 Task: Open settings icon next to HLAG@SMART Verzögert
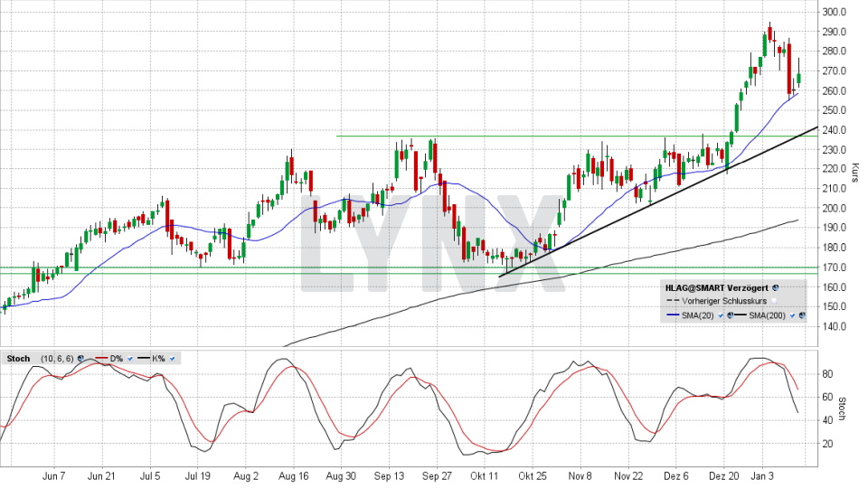(775, 287)
